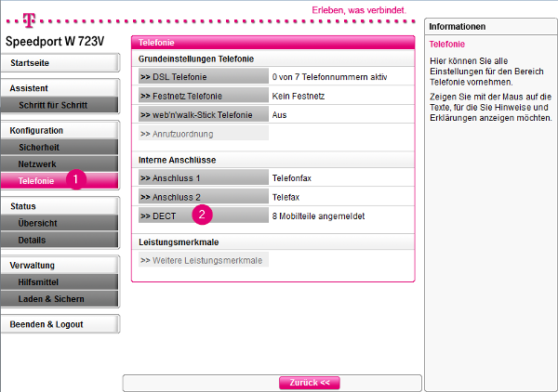The image size is (558, 392).
Task: Select the Status menu header
Action: tap(60, 206)
